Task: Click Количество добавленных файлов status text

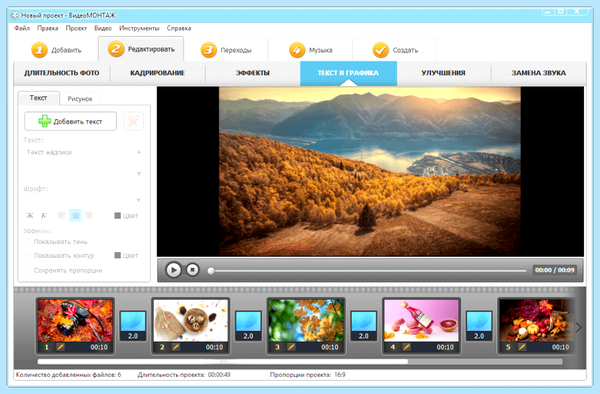Action: coord(68,375)
